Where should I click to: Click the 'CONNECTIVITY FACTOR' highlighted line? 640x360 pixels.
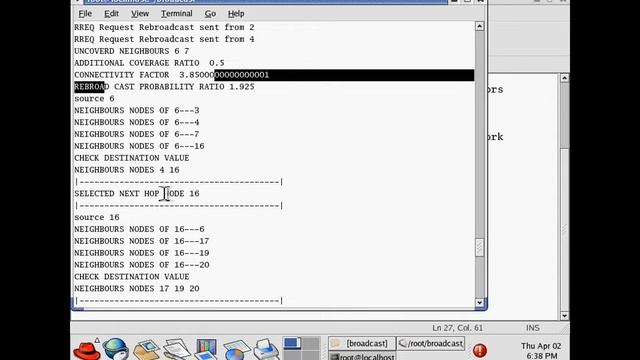[x=274, y=75]
